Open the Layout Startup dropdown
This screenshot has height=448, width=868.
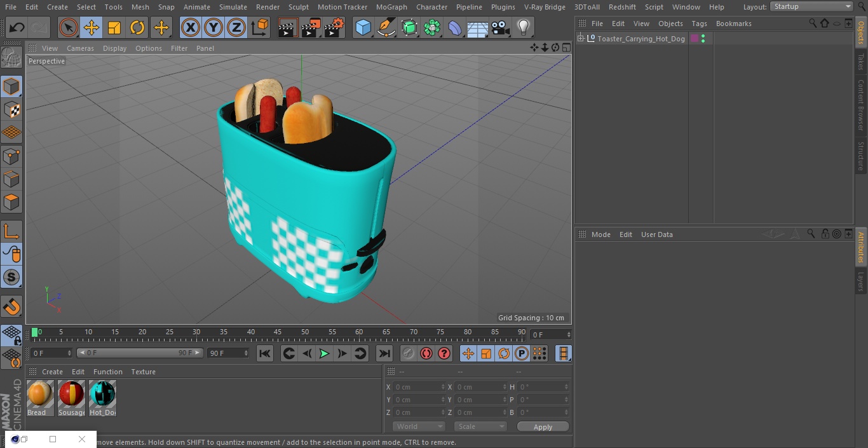pyautogui.click(x=811, y=6)
